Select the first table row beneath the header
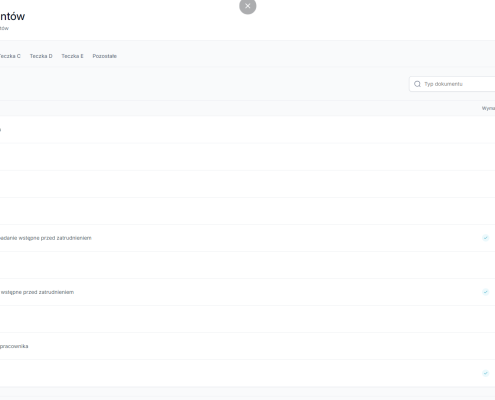Image resolution: width=495 pixels, height=400 pixels. click(247, 130)
